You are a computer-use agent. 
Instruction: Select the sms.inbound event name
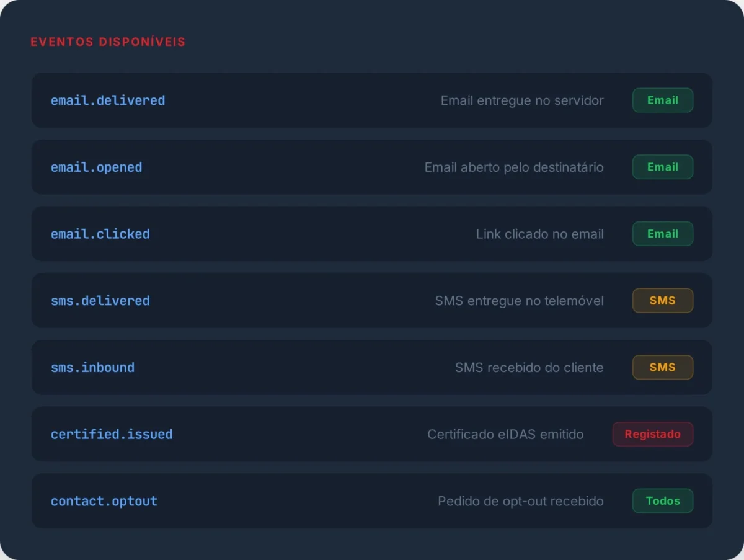point(92,367)
